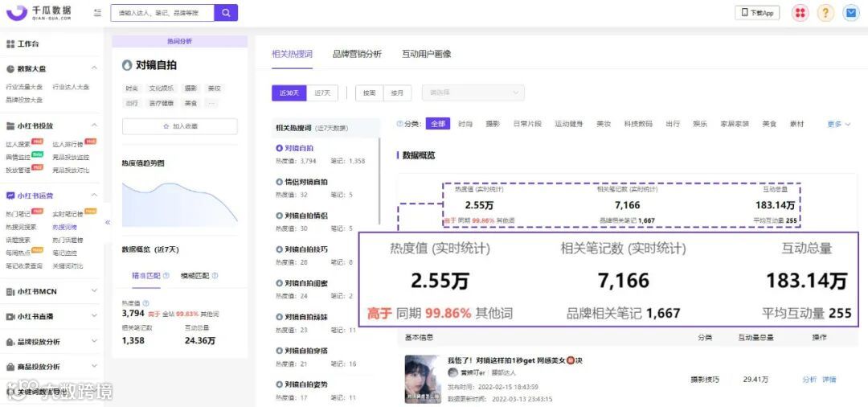This screenshot has width=868, height=407.
Task: Select the 科技数码 category filter
Action: pyautogui.click(x=638, y=124)
